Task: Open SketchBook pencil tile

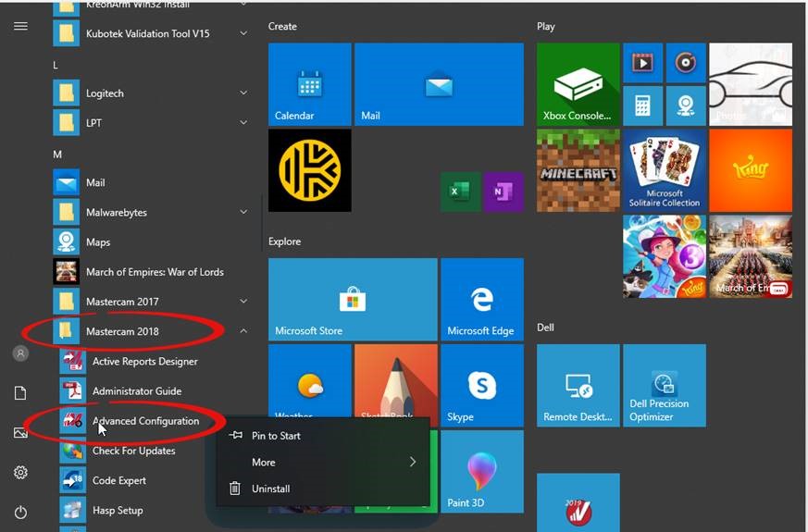Action: coord(396,381)
